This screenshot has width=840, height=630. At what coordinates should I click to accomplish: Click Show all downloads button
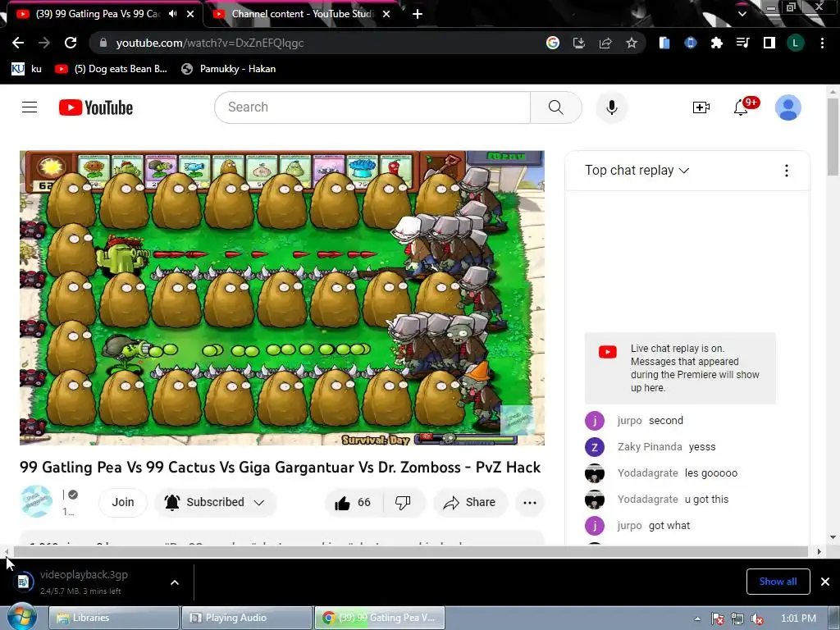778,582
